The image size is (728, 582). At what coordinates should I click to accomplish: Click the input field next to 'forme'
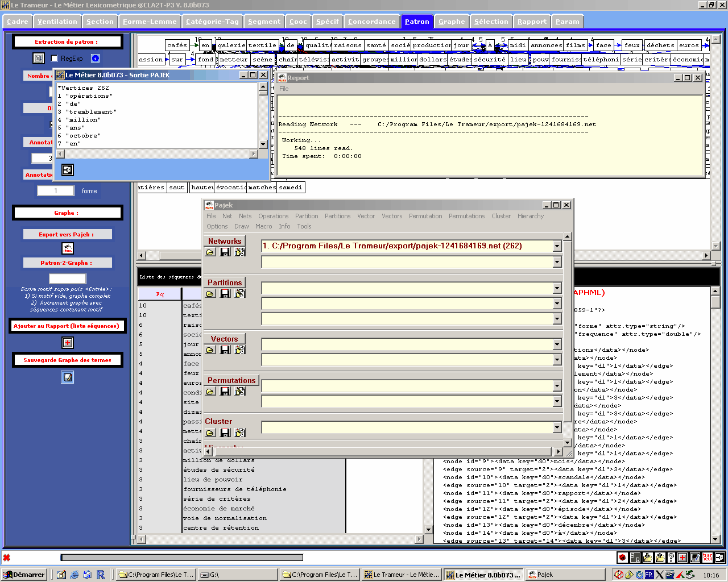pos(56,191)
